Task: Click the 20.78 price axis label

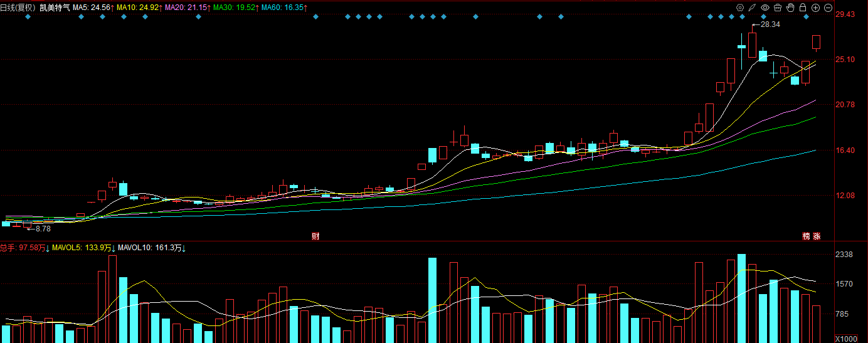Action: pos(846,105)
